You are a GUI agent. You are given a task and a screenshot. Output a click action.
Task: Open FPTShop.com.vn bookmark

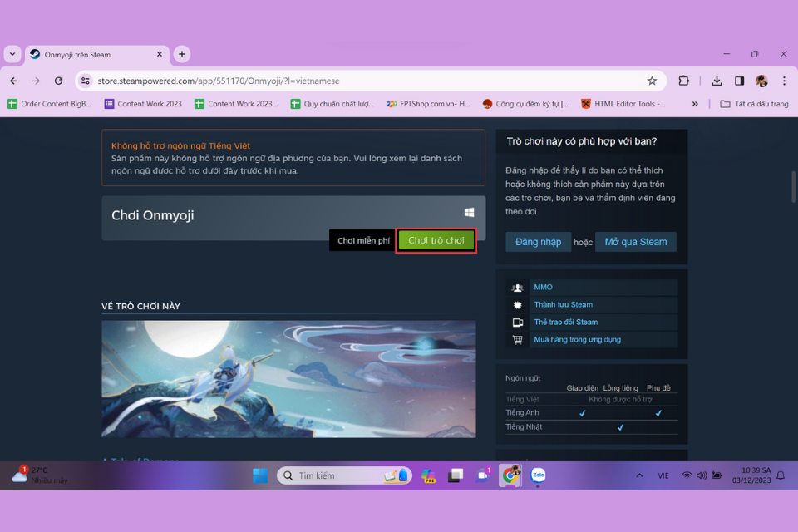coord(428,104)
